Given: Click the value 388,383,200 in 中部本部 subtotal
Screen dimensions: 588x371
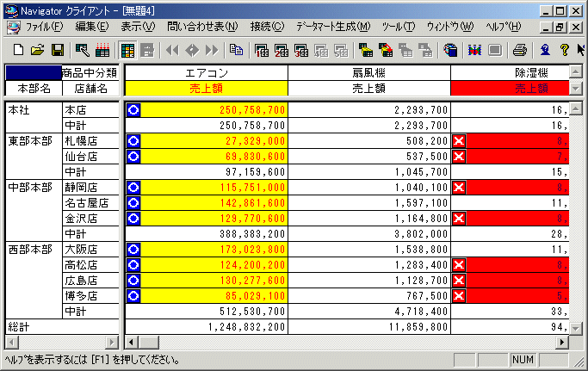Looking at the screenshot, I should coord(252,234).
